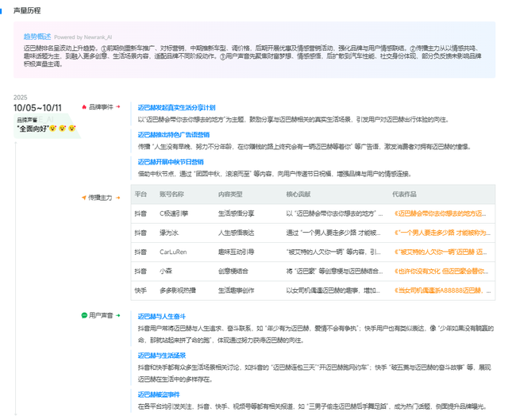Select the 10/05~10/11 timeline date marker

click(37, 107)
